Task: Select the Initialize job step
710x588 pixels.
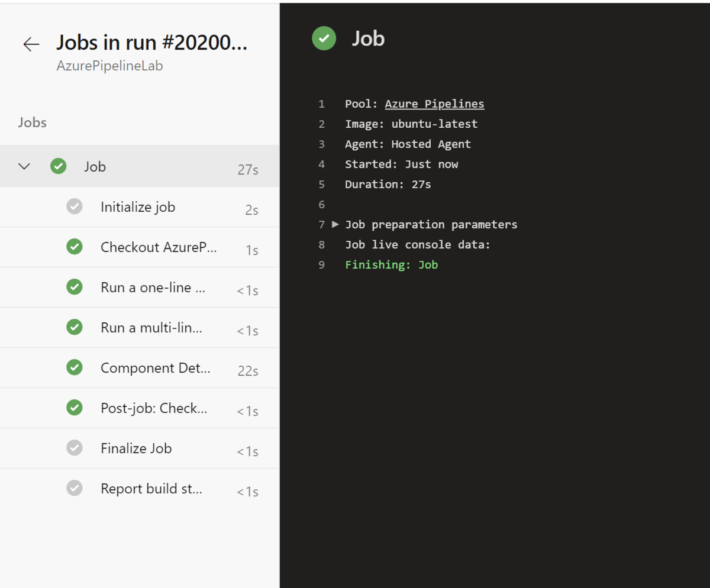Action: [x=138, y=207]
